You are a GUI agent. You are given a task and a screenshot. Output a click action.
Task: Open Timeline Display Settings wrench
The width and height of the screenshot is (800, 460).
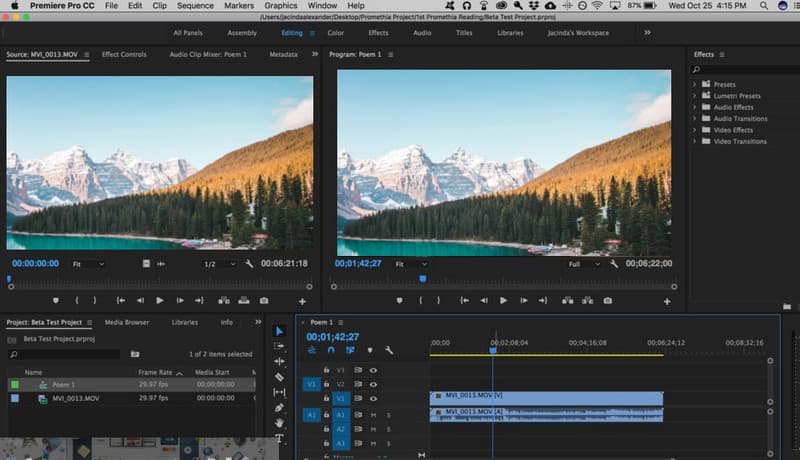coord(389,350)
